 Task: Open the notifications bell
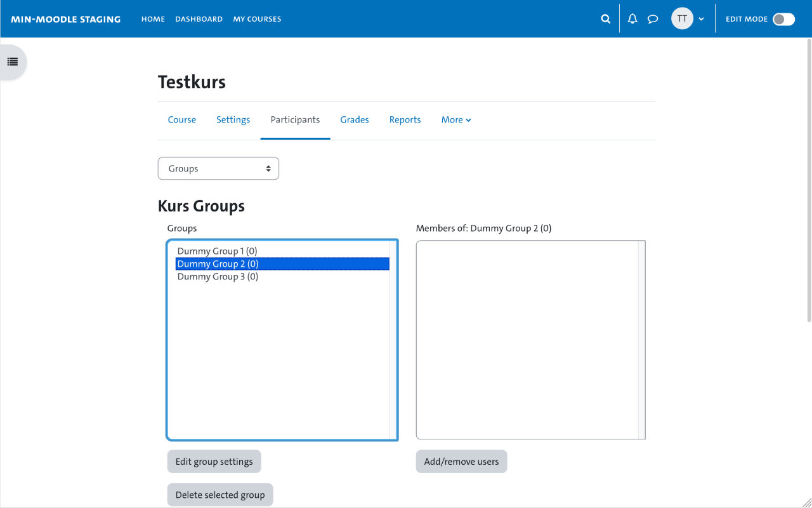(632, 19)
